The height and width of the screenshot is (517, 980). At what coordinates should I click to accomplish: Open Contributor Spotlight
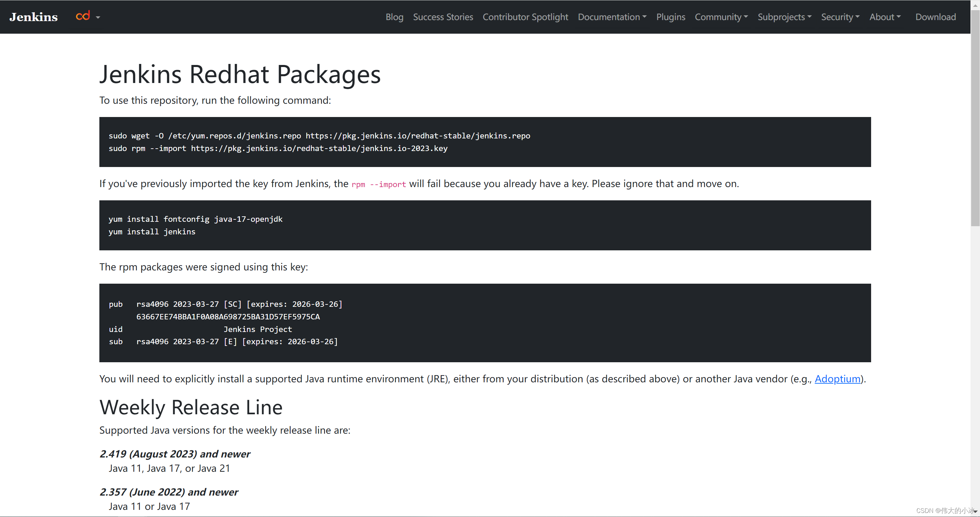coord(525,17)
